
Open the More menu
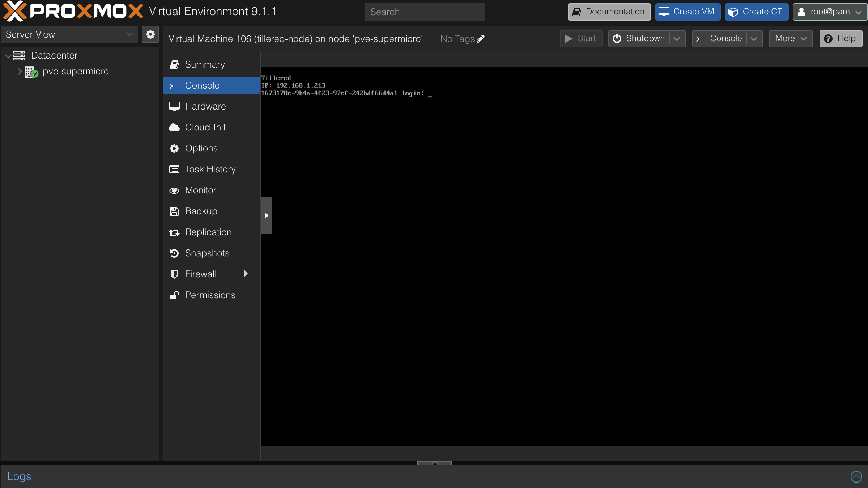[x=791, y=38]
